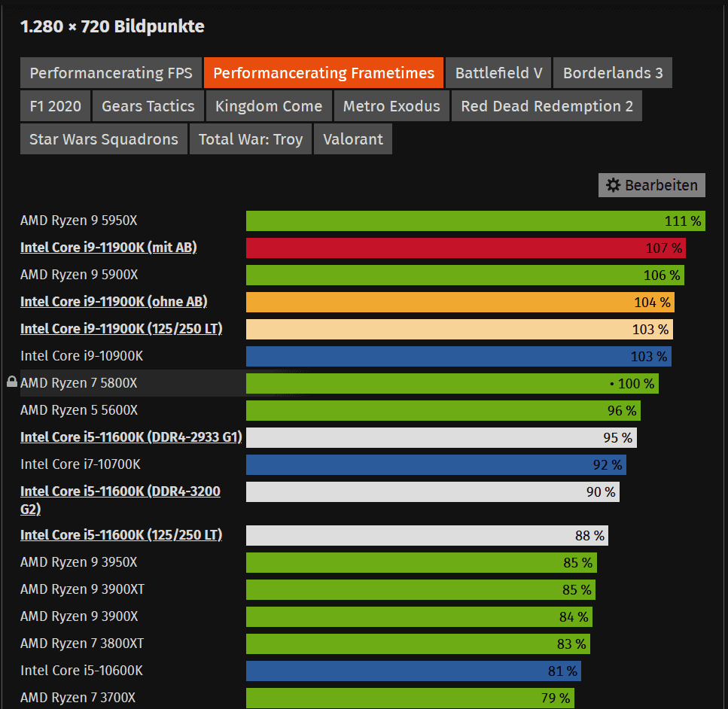View the Kingdom Come tab
This screenshot has width=728, height=709.
click(269, 106)
